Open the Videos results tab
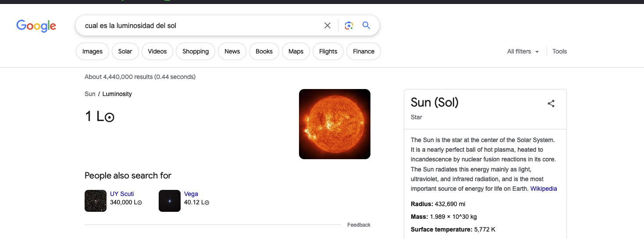The width and height of the screenshot is (644, 239). click(157, 51)
